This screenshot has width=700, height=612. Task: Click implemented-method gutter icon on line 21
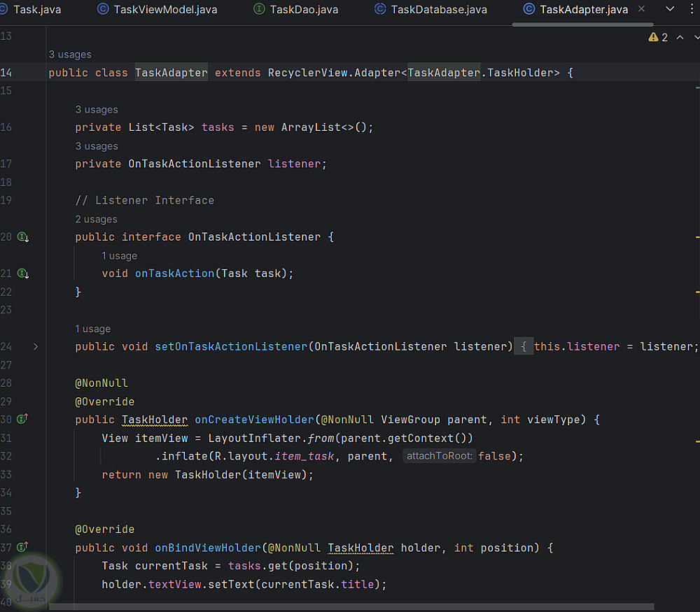click(23, 273)
